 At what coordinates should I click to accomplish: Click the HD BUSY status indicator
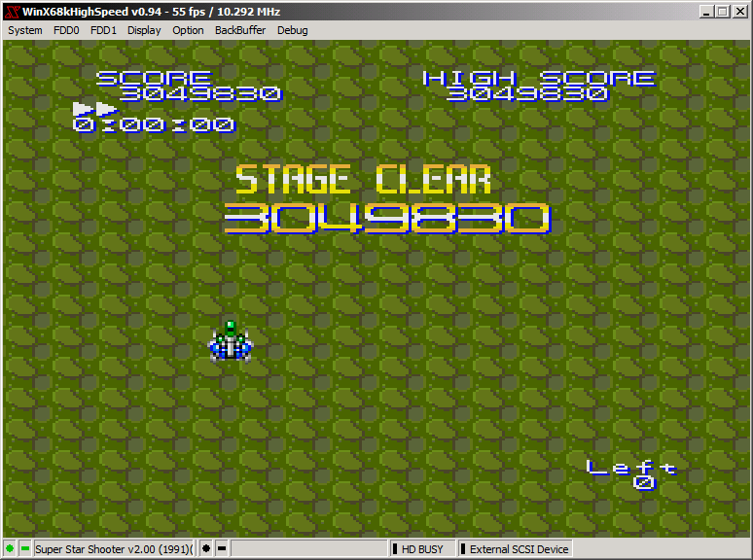(421, 549)
